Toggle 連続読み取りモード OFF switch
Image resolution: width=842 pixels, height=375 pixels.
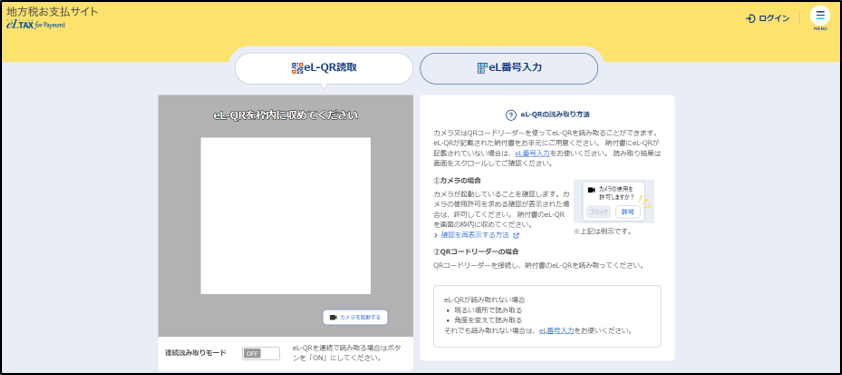(261, 353)
